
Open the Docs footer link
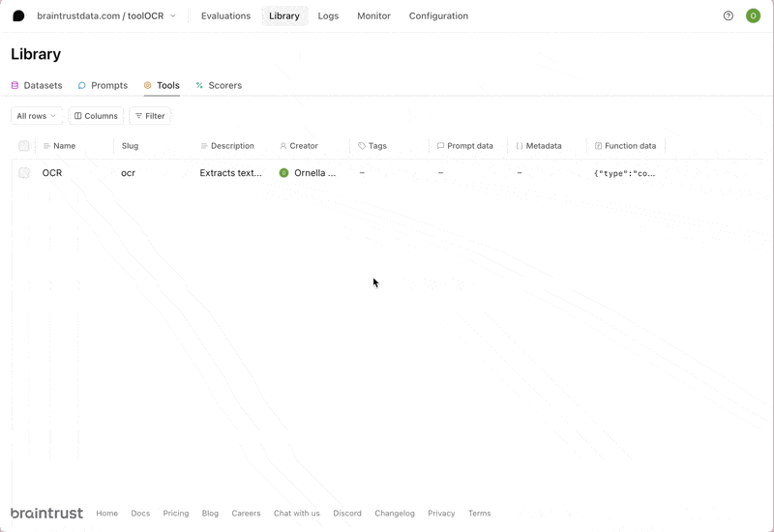pyautogui.click(x=140, y=514)
